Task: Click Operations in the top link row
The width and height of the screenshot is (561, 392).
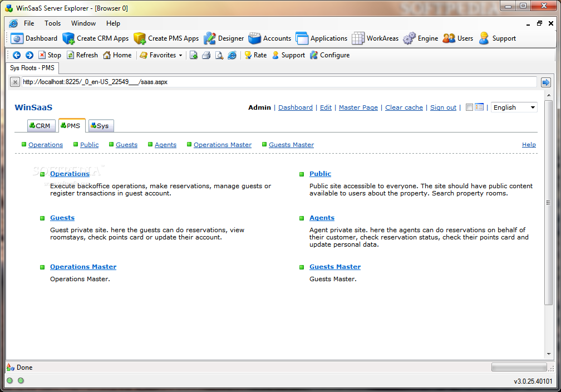Action: [x=46, y=145]
